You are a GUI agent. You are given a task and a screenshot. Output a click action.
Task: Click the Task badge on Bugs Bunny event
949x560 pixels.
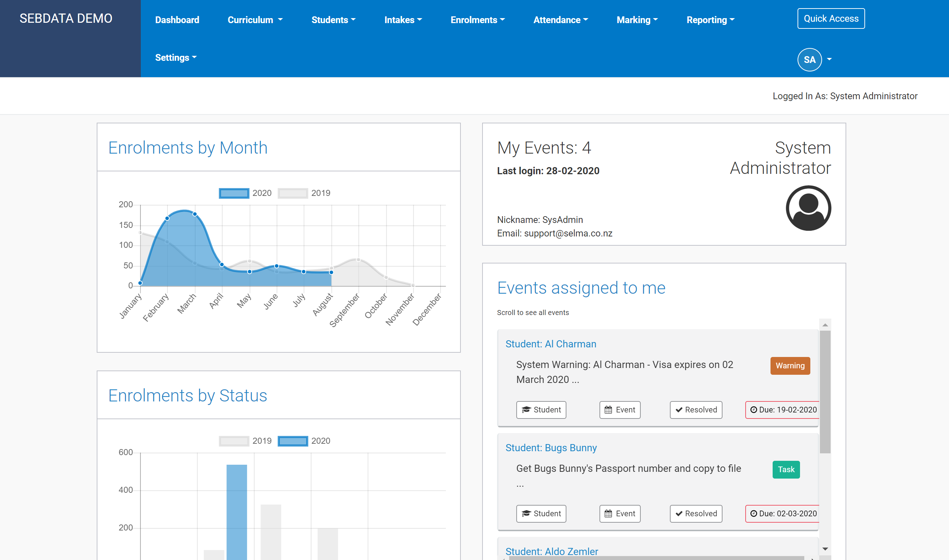(786, 469)
